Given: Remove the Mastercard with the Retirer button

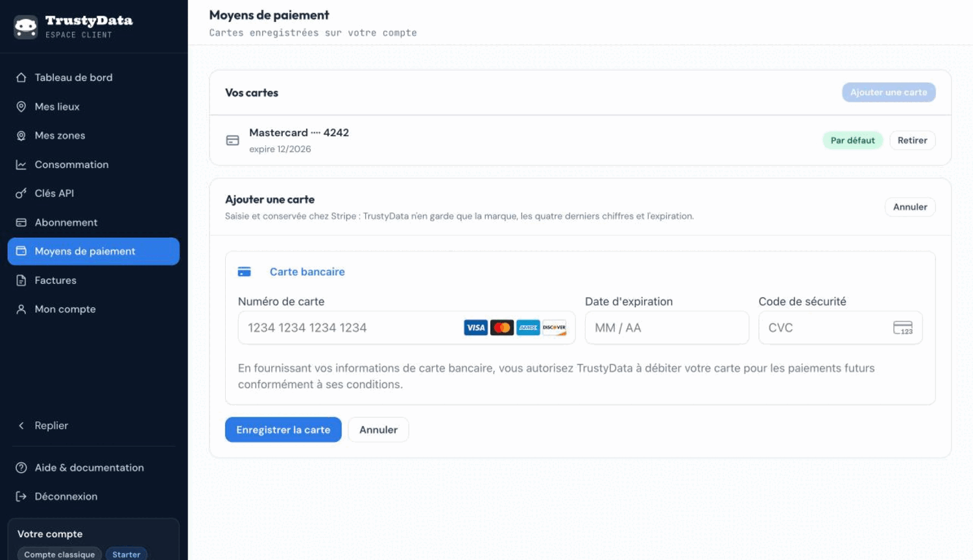Looking at the screenshot, I should [912, 141].
